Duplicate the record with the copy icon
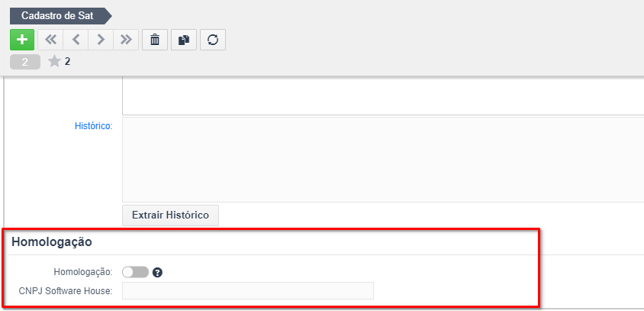This screenshot has height=311, width=644. click(x=184, y=40)
